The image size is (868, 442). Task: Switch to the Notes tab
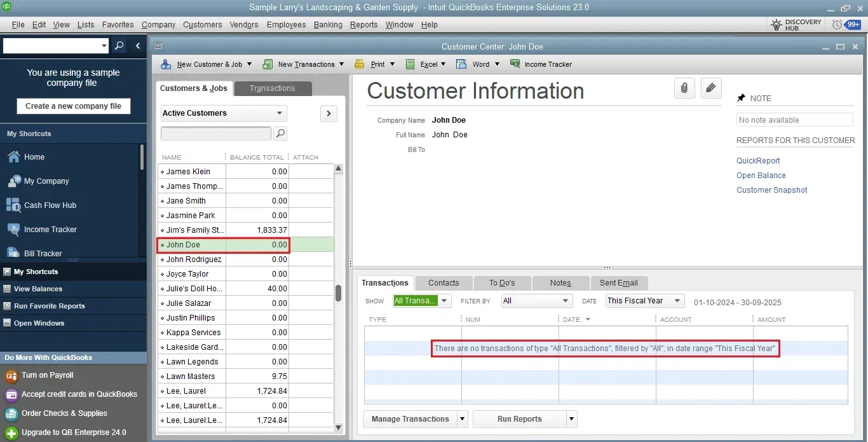pyautogui.click(x=560, y=283)
